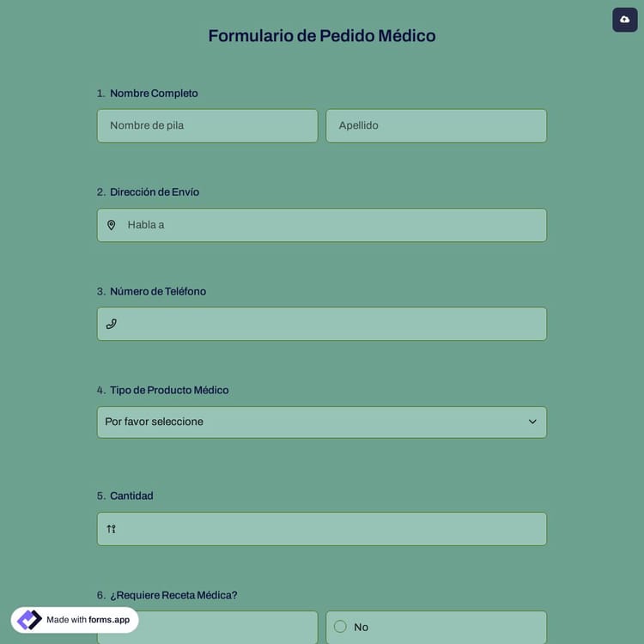
Task: Focus the Cantidad quantity input
Action: click(331, 529)
